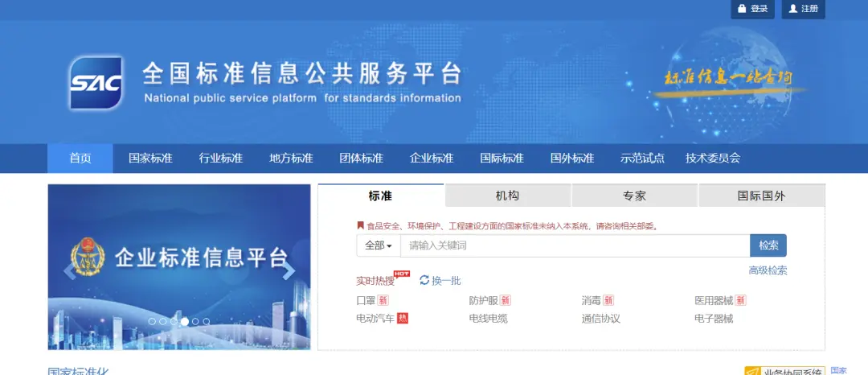Open the 企业标准 navigation item
The height and width of the screenshot is (375, 868).
click(x=432, y=159)
